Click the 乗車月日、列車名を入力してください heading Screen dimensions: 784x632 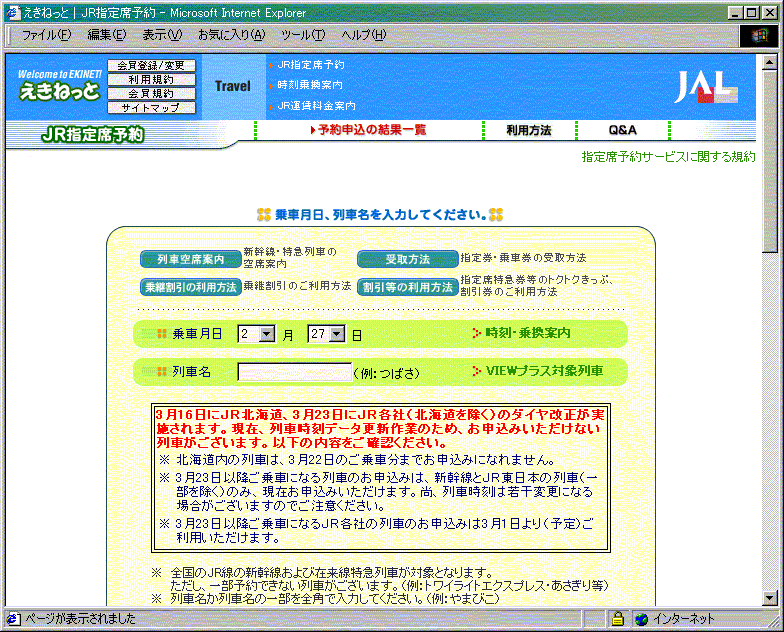(x=380, y=215)
